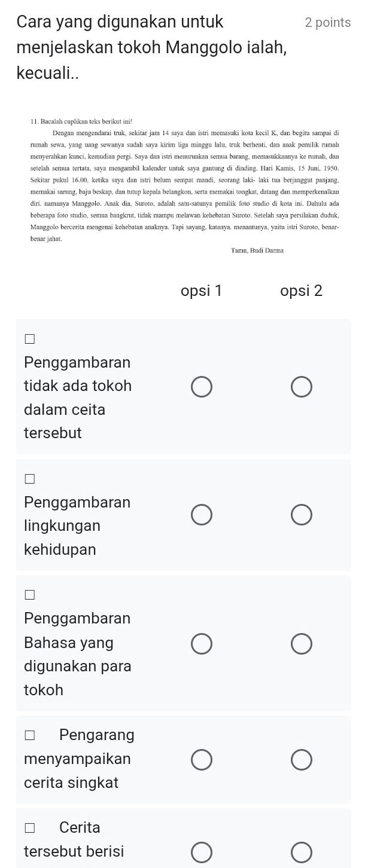Image resolution: width=368 pixels, height=868 pixels.
Task: Select opsi 1 for "Pengarang menyampaikan cerita singkat"
Action: [202, 759]
